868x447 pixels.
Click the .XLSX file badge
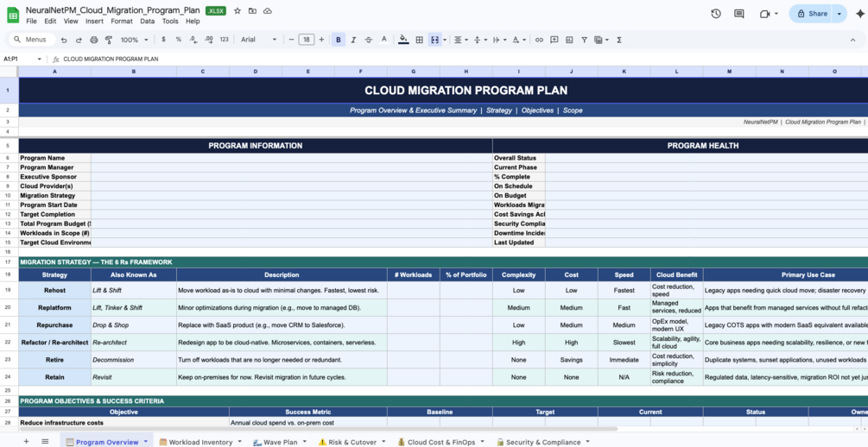coord(216,10)
